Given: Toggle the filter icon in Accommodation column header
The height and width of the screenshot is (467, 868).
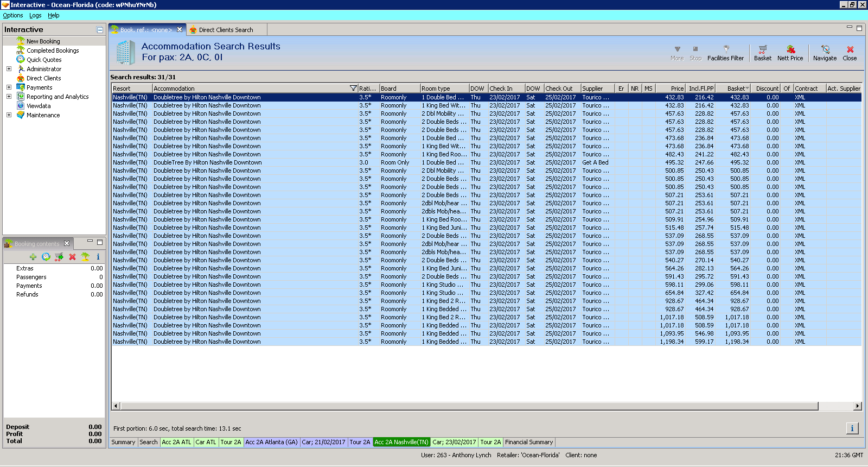Looking at the screenshot, I should point(353,89).
